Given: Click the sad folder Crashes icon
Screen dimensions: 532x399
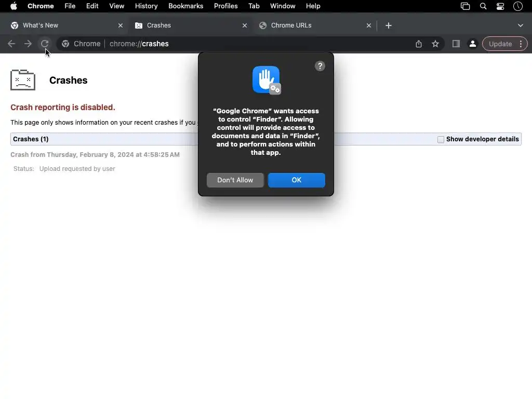Looking at the screenshot, I should pyautogui.click(x=23, y=79).
